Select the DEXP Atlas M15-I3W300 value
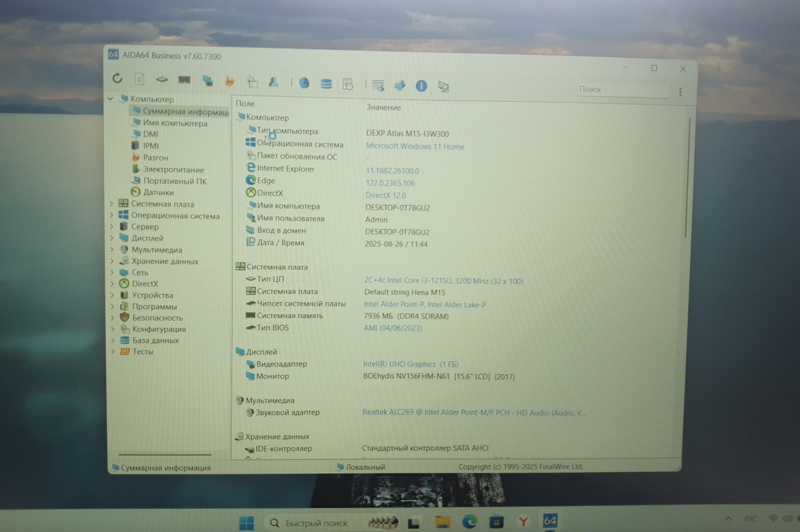 [407, 133]
